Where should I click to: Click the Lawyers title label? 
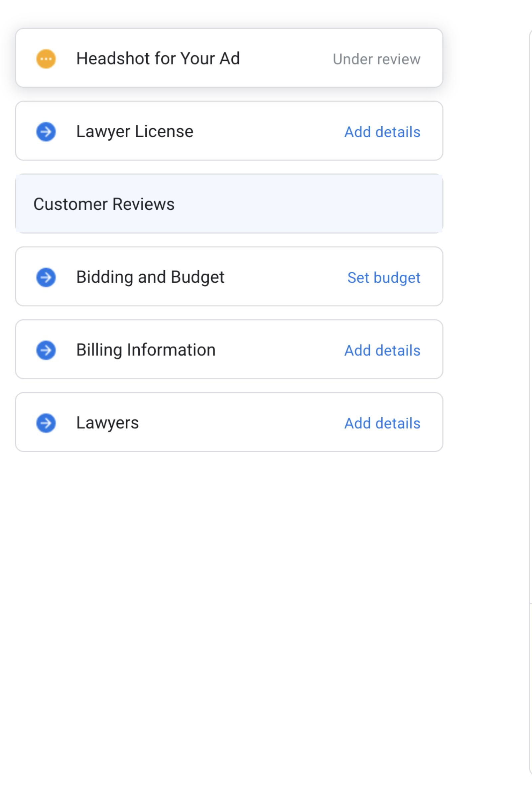point(107,422)
